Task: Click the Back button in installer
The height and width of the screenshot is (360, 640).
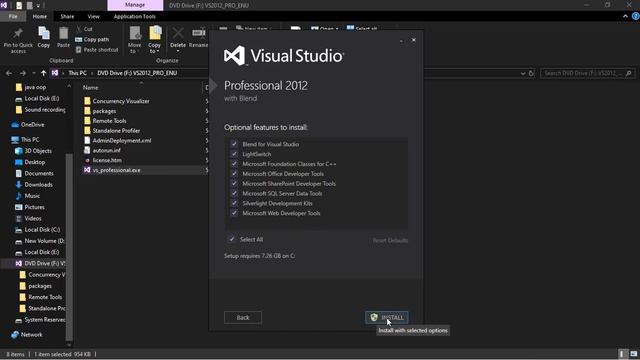Action: tap(243, 318)
